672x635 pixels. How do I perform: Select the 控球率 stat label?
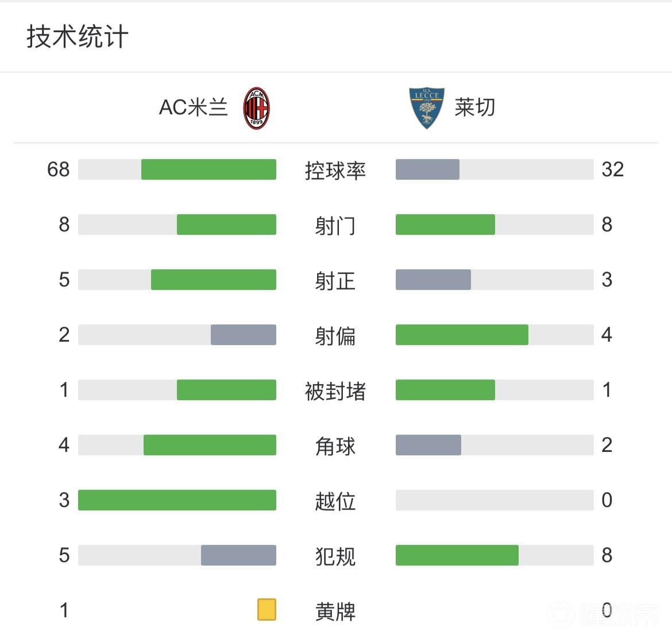click(335, 171)
